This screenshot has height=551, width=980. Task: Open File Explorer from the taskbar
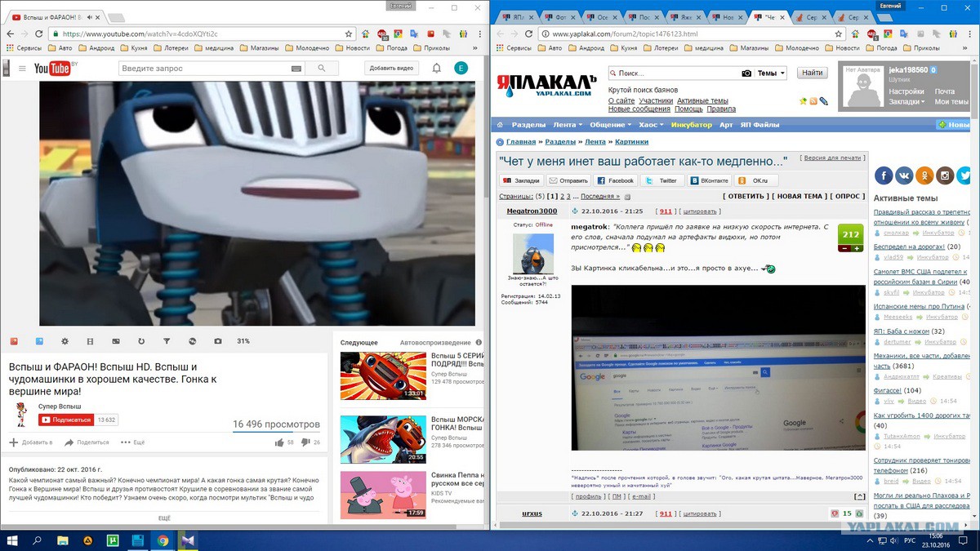point(63,540)
